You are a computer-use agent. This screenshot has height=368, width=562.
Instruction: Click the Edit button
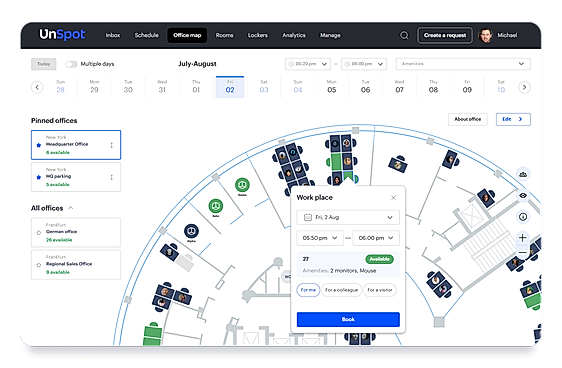coord(513,119)
